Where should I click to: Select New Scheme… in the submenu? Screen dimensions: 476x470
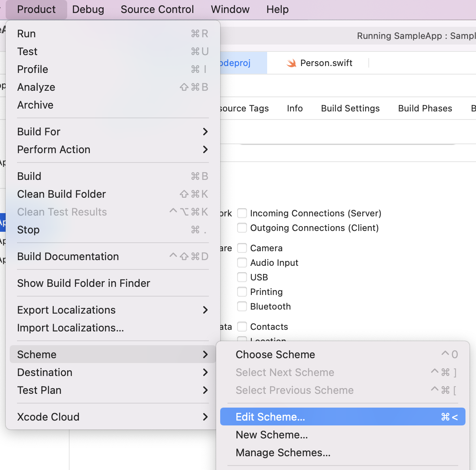coord(342,435)
